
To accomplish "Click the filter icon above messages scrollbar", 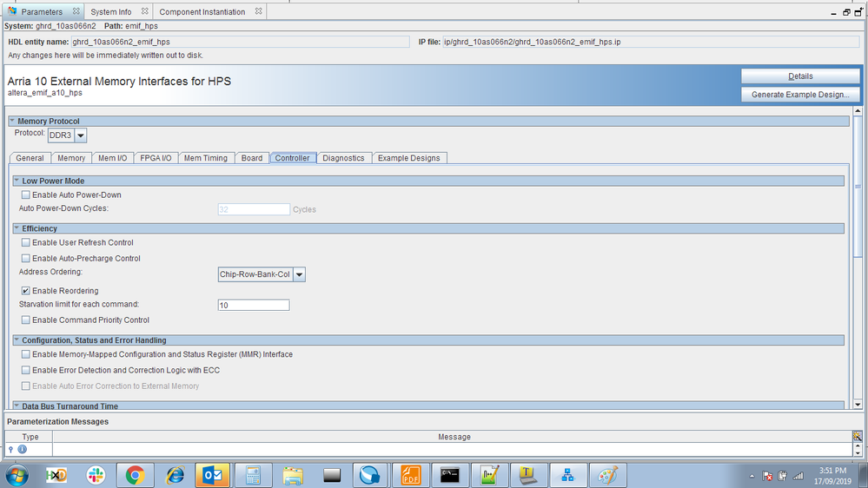I will coord(857,437).
